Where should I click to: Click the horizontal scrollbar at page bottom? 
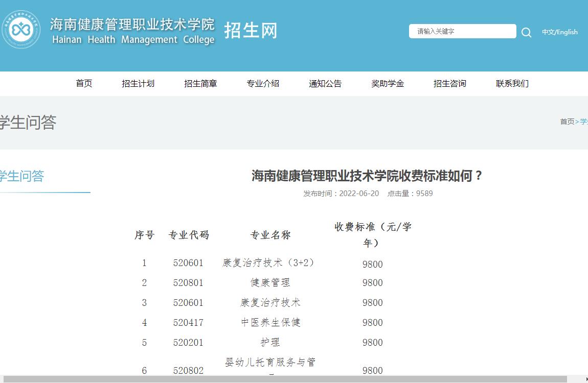(x=285, y=379)
